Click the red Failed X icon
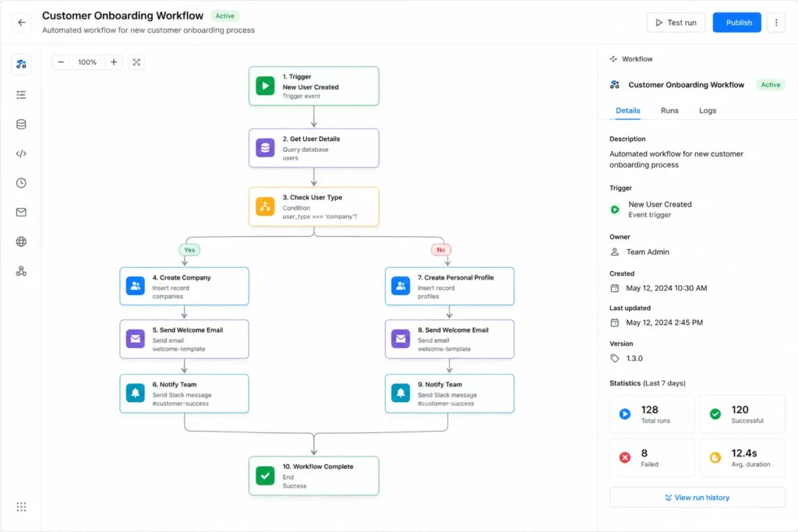The width and height of the screenshot is (798, 532). [x=625, y=458]
